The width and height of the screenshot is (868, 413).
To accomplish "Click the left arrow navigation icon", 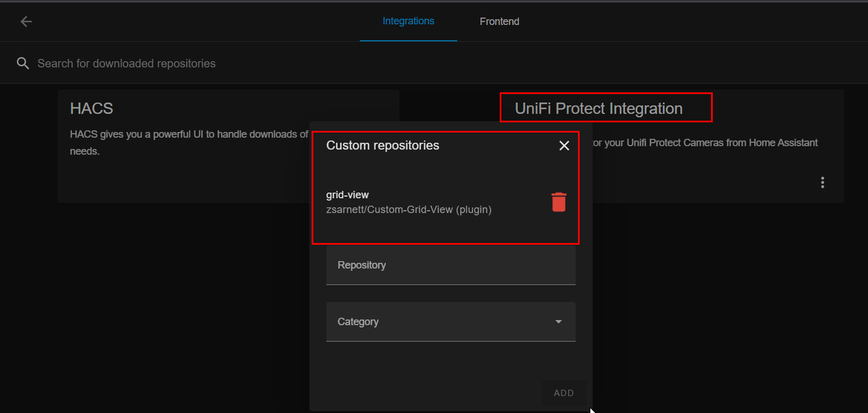I will click(x=26, y=21).
